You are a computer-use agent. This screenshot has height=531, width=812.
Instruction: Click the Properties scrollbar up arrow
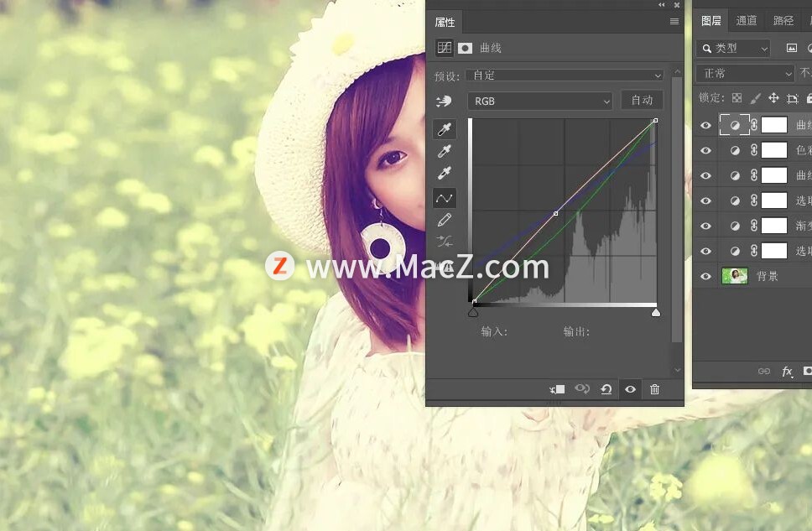pos(677,71)
